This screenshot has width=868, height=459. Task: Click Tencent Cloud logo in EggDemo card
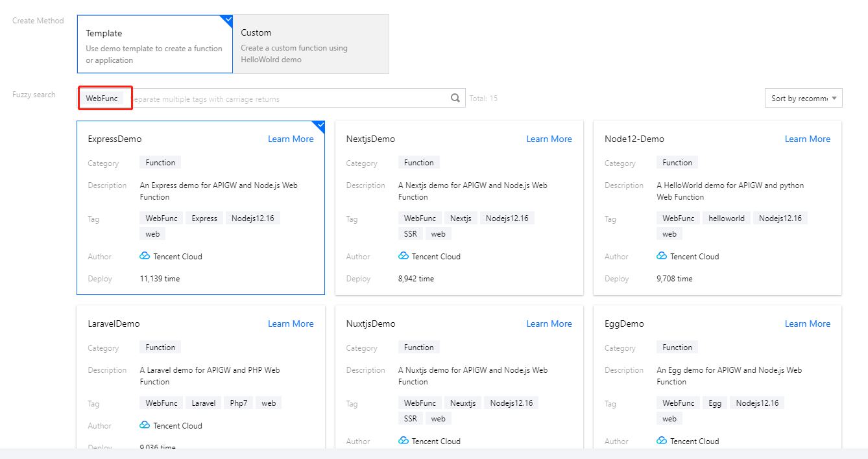662,441
